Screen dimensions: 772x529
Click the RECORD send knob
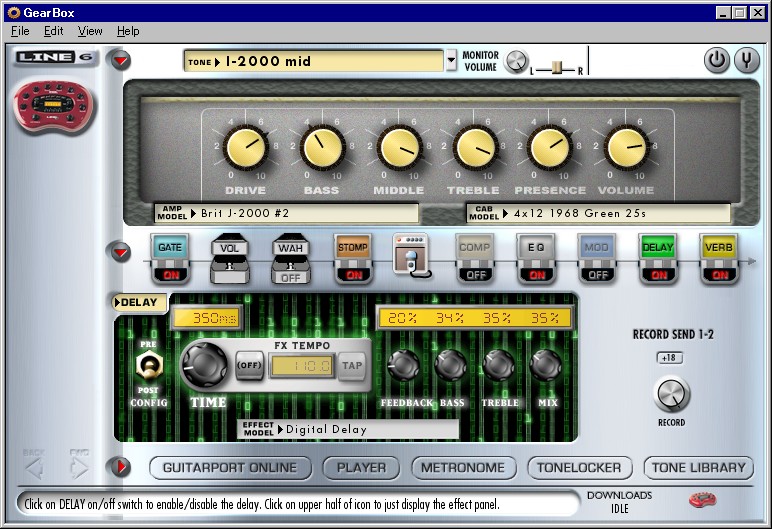pos(672,394)
